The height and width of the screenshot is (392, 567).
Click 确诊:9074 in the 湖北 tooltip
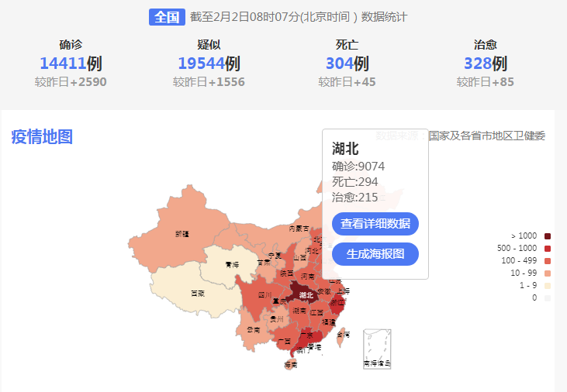pyautogui.click(x=358, y=167)
